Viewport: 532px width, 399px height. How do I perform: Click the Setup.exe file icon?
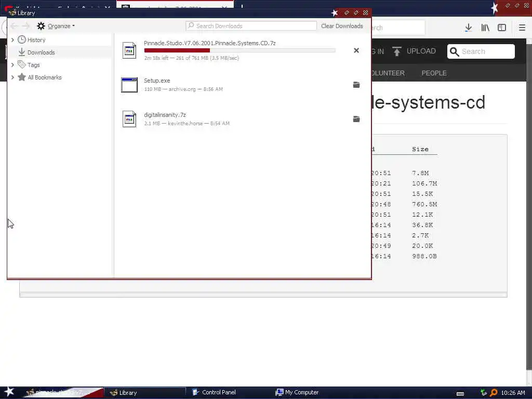129,85
